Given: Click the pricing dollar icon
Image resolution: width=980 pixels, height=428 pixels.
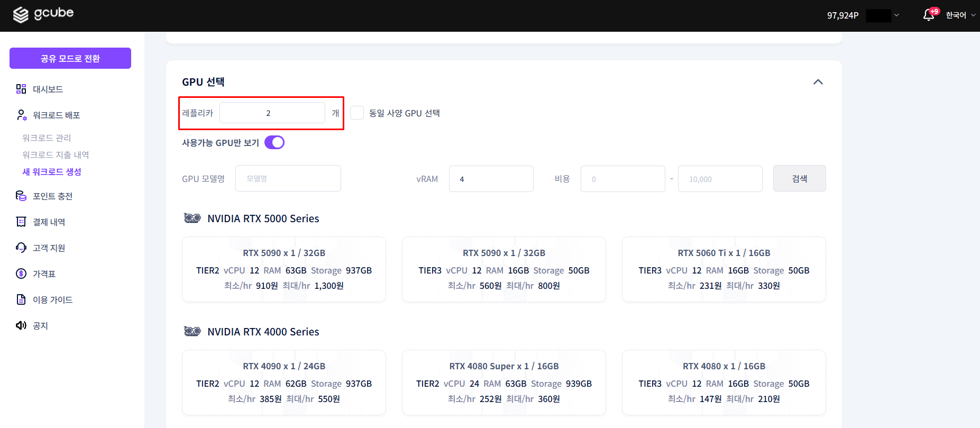Looking at the screenshot, I should (x=21, y=274).
